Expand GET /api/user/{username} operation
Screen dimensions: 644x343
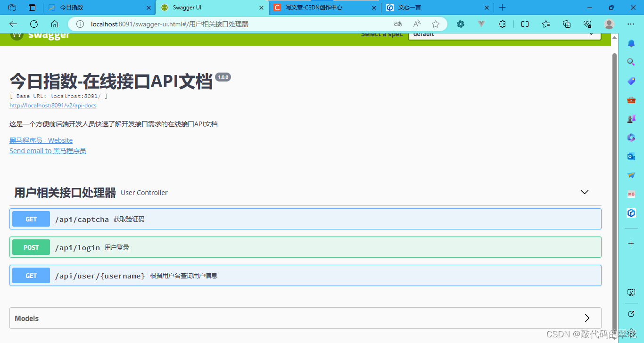[305, 276]
